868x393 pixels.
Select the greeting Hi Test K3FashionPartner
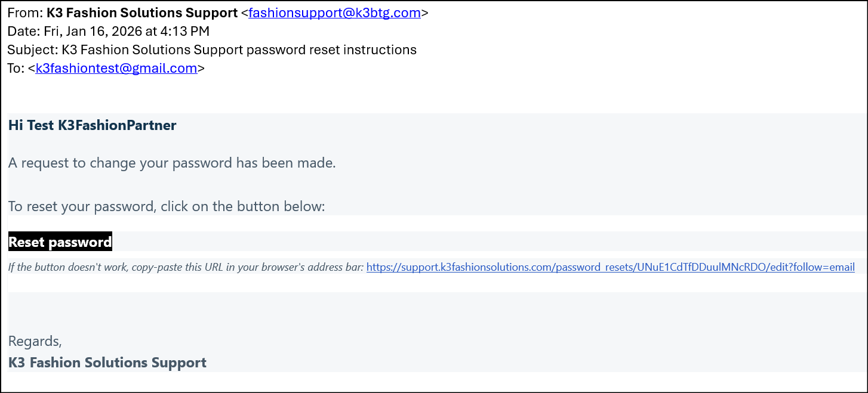93,125
